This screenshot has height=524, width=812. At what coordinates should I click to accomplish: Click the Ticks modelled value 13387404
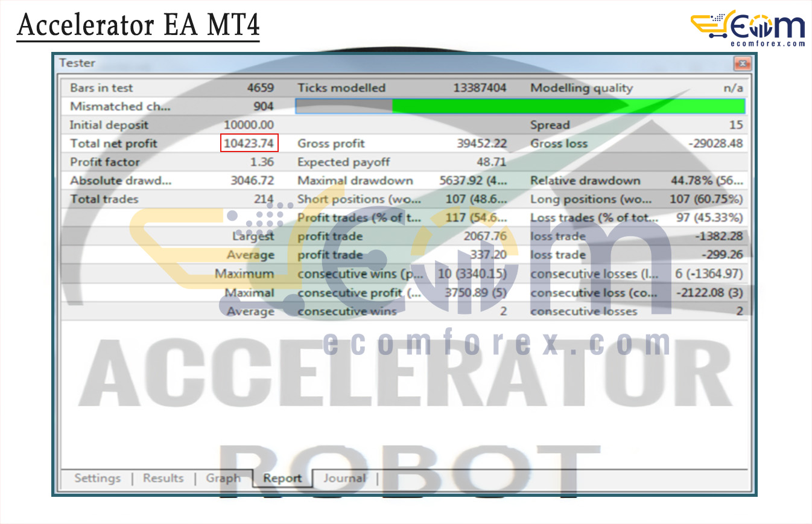click(480, 88)
